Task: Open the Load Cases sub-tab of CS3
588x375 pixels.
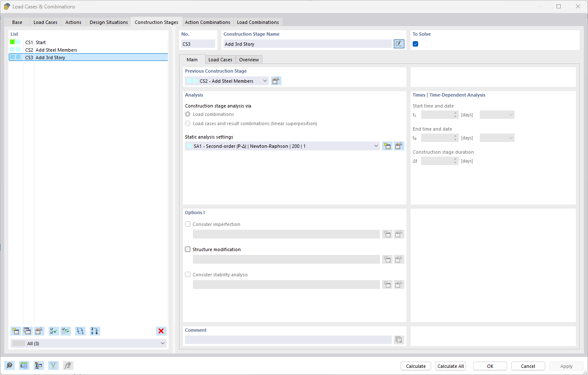Action: [220, 60]
